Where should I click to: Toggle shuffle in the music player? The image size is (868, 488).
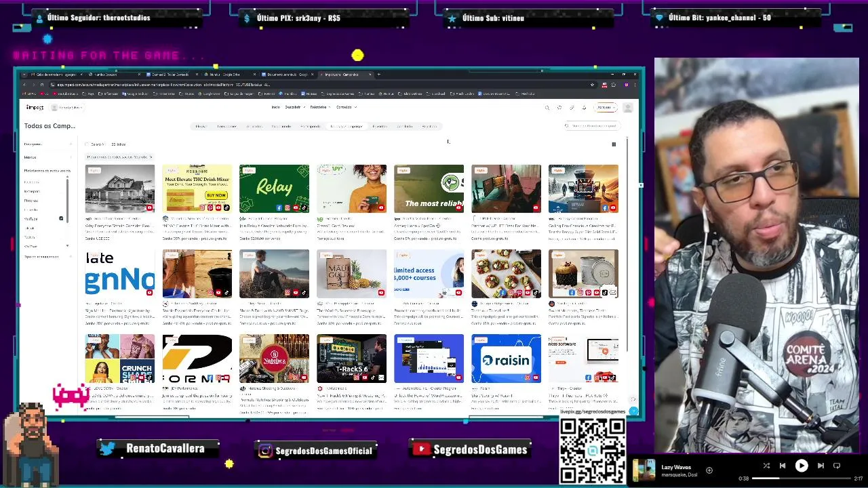pyautogui.click(x=766, y=466)
